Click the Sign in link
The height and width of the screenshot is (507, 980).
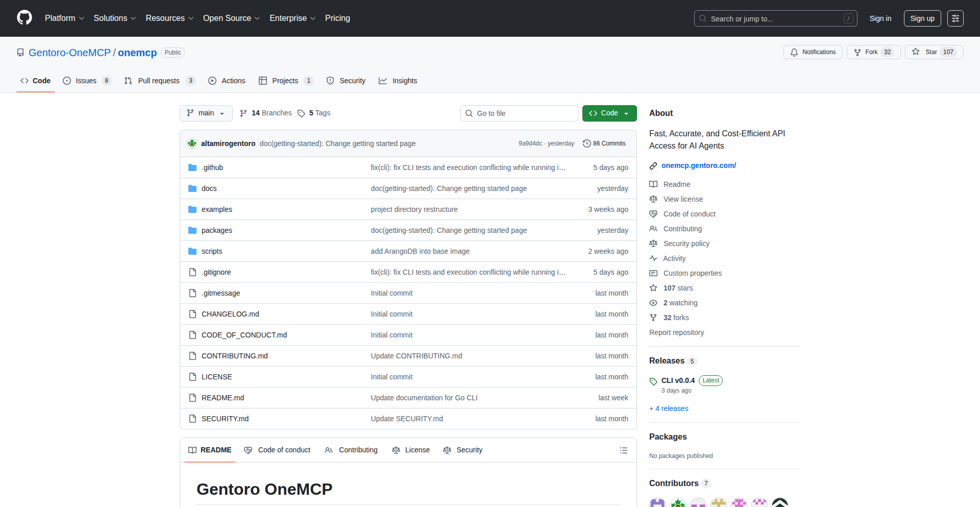click(880, 18)
